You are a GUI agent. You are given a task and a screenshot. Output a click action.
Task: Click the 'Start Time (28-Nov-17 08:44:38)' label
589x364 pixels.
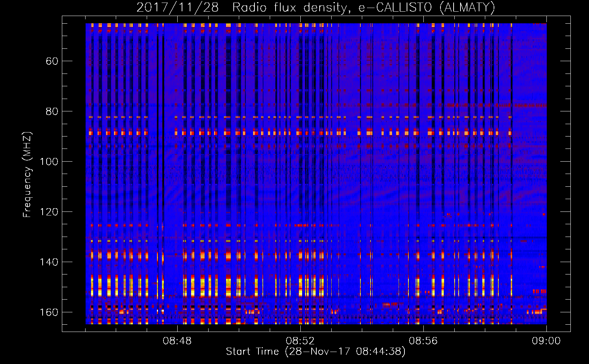tap(316, 352)
